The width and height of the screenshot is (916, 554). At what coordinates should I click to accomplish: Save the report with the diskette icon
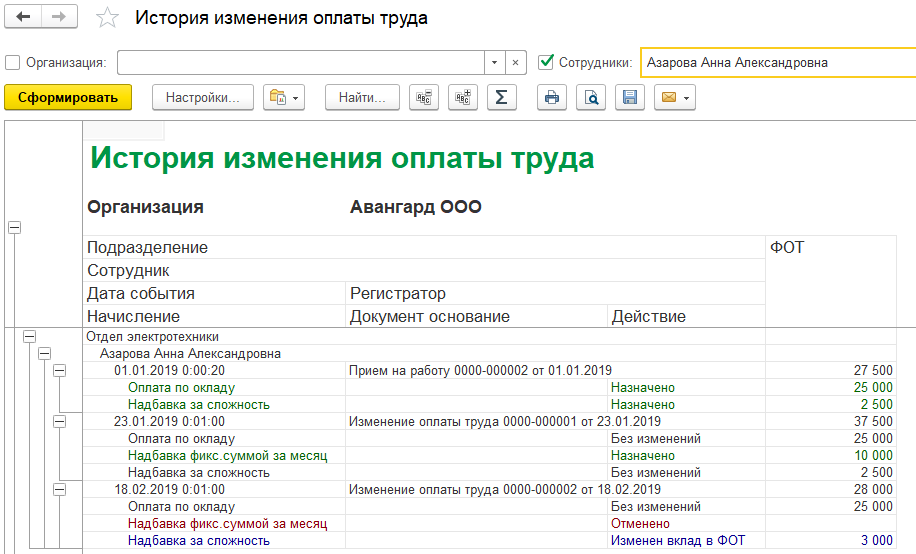[x=629, y=97]
